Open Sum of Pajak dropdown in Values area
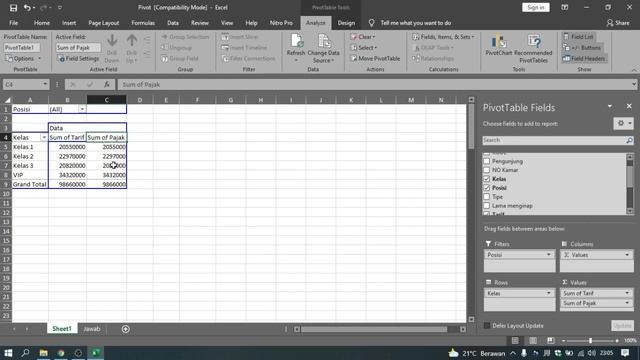The width and height of the screenshot is (640, 360). pos(627,303)
